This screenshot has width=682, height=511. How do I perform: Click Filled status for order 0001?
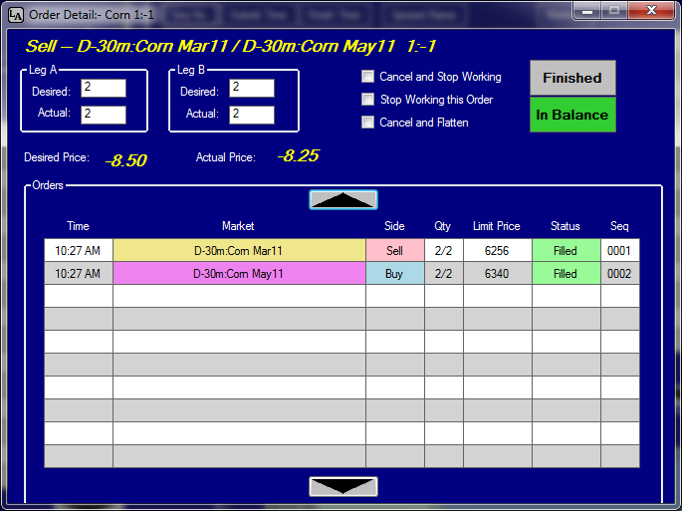pyautogui.click(x=565, y=251)
